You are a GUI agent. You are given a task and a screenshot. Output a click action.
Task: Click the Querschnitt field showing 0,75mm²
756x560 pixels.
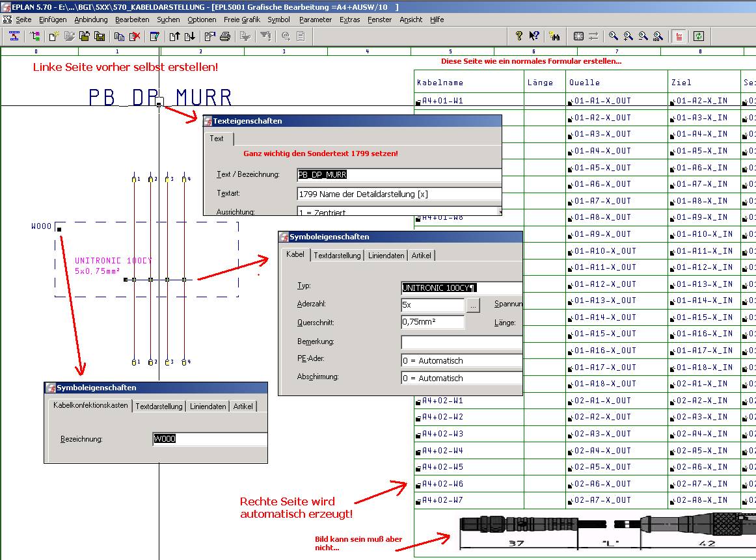point(433,323)
